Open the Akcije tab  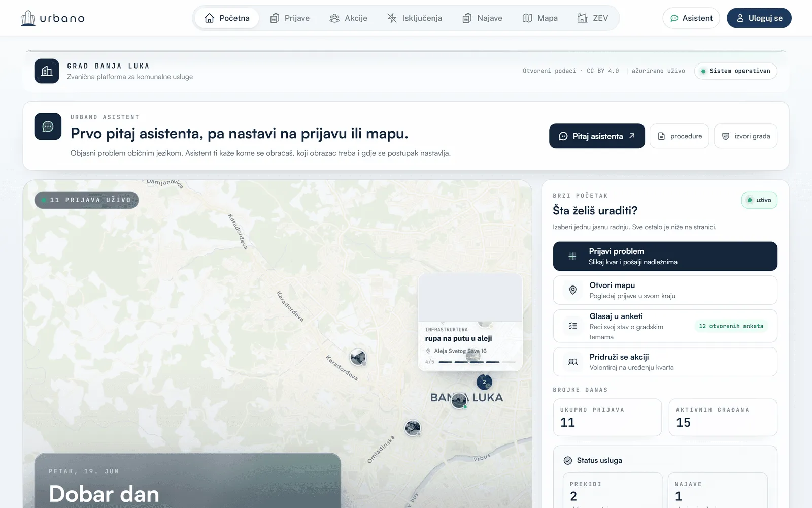(348, 18)
